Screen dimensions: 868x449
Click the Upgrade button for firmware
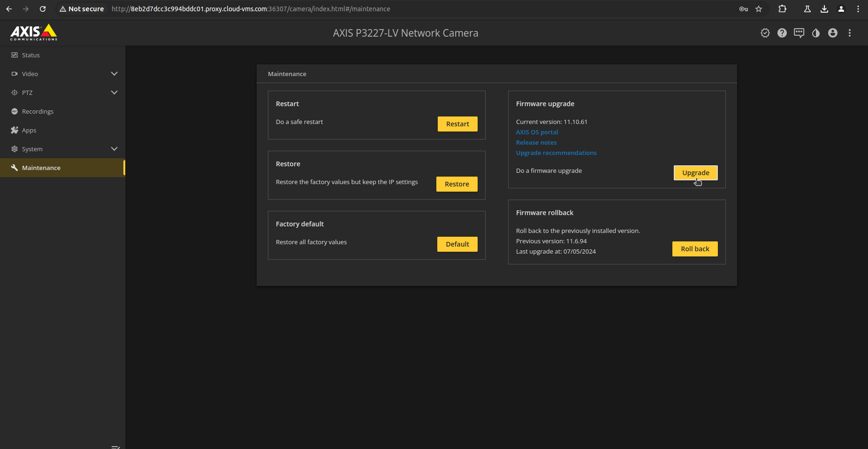click(x=695, y=172)
